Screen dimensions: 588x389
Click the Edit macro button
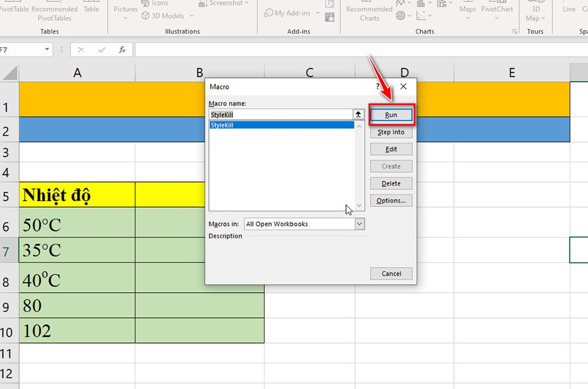pos(391,149)
